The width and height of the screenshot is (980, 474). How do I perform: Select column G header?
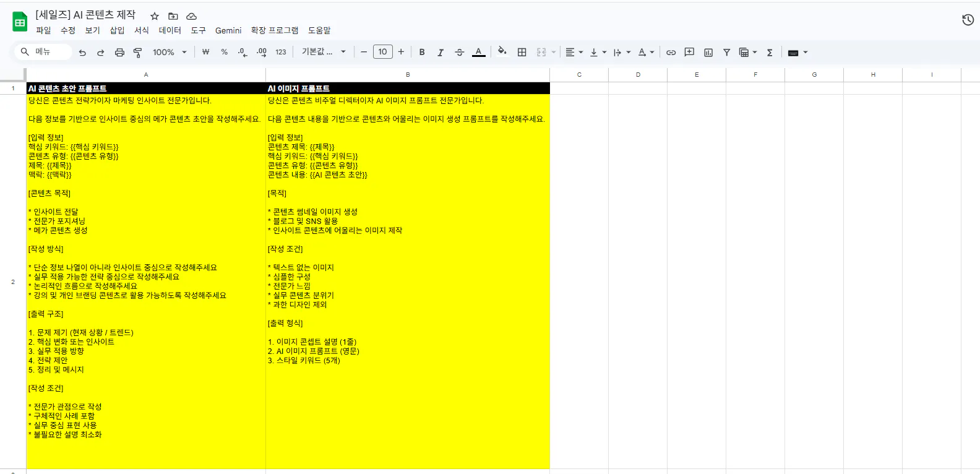pyautogui.click(x=814, y=74)
